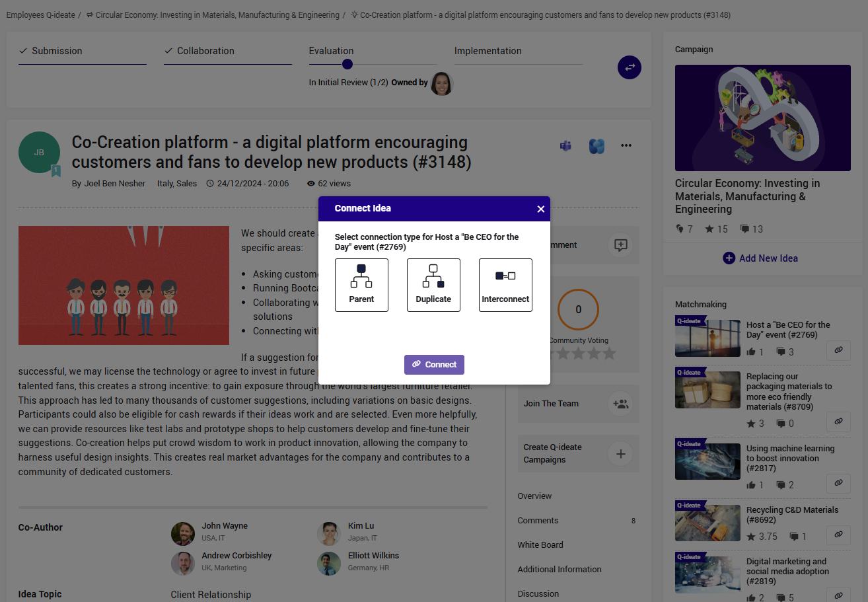Open the Circular Economy campaign image
This screenshot has height=602, width=868.
(763, 118)
